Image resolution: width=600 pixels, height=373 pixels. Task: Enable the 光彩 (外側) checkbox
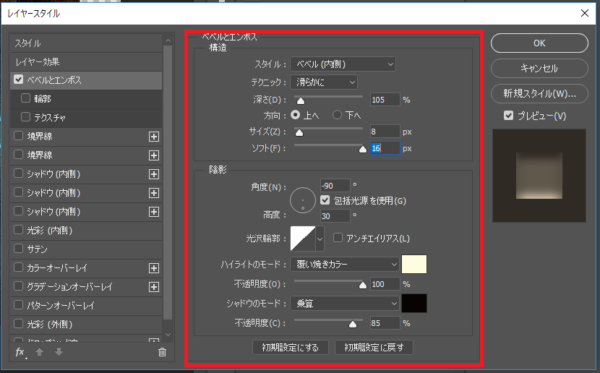coord(18,324)
